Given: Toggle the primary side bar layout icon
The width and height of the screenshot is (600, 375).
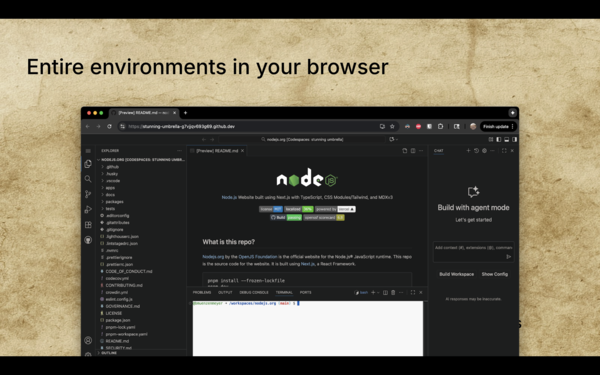Looking at the screenshot, I should (499, 139).
